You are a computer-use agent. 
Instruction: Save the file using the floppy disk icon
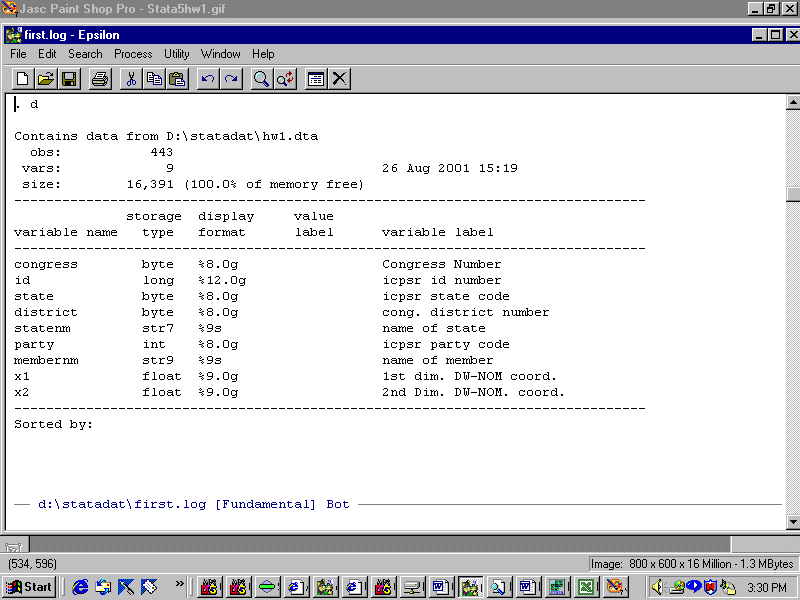pos(69,79)
